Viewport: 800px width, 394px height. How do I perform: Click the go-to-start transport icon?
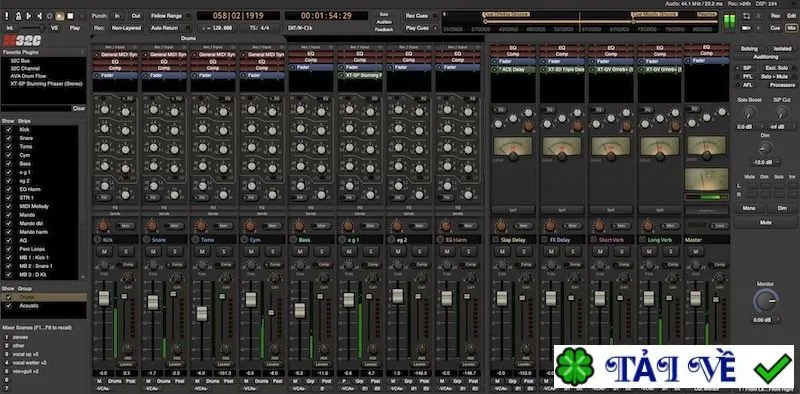(x=29, y=16)
